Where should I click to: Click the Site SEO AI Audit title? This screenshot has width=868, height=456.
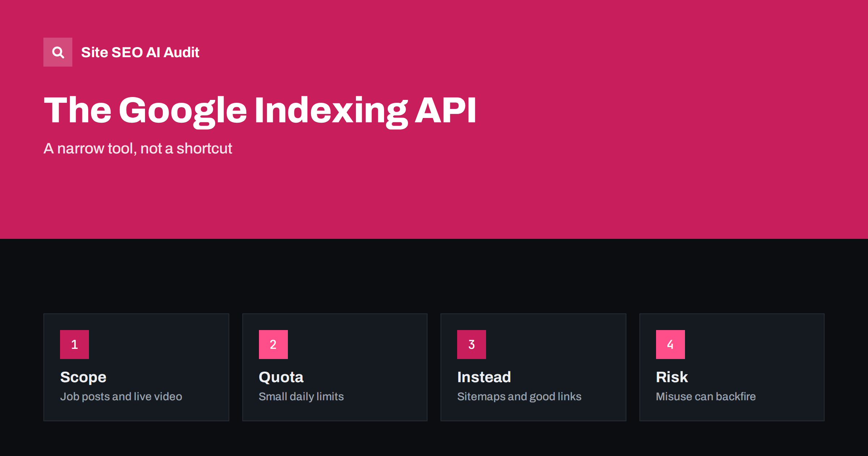140,52
